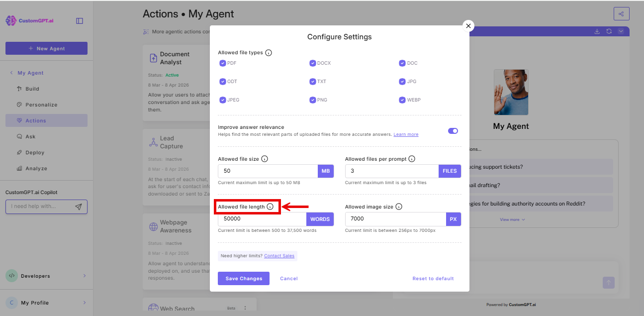Image resolution: width=644 pixels, height=316 pixels.
Task: Open the Allowed file length info tooltip
Action: coord(271,207)
